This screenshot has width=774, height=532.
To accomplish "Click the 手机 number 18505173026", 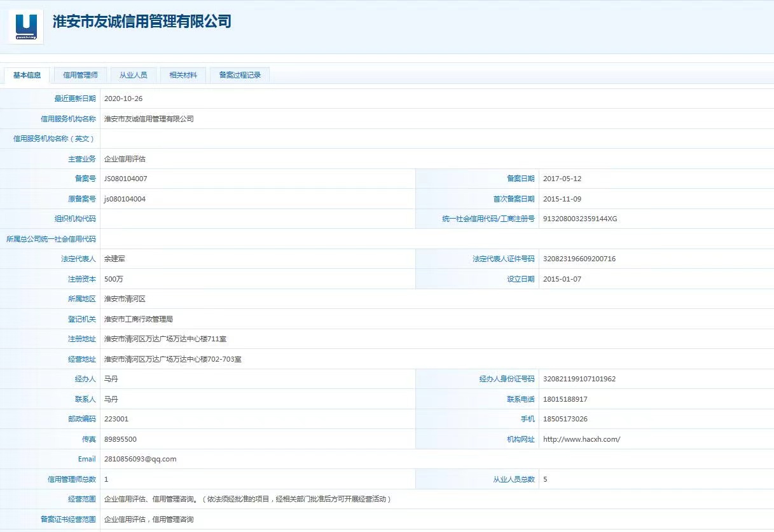I will pyautogui.click(x=565, y=419).
